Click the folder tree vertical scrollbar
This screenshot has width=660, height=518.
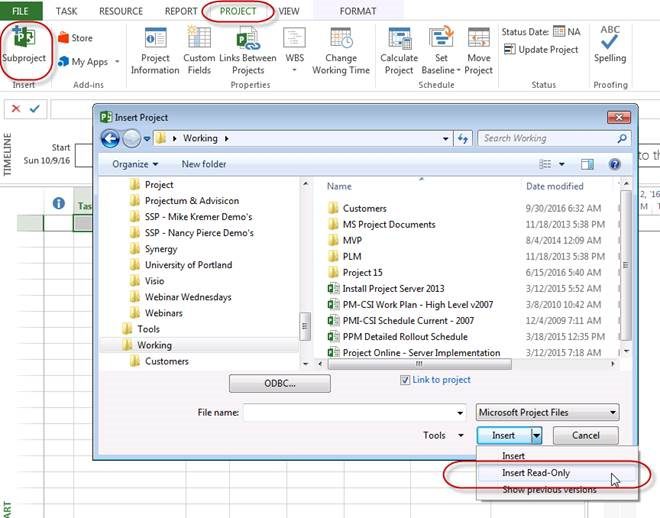(x=305, y=327)
